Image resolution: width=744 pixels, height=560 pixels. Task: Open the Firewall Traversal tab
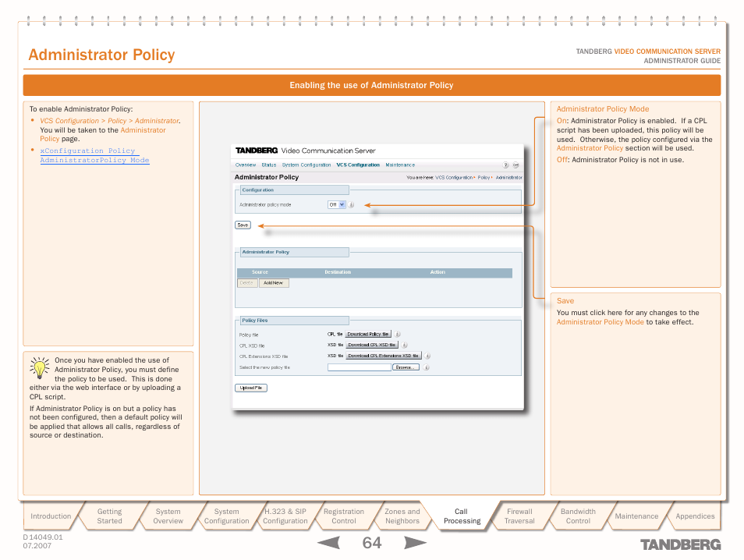[519, 516]
